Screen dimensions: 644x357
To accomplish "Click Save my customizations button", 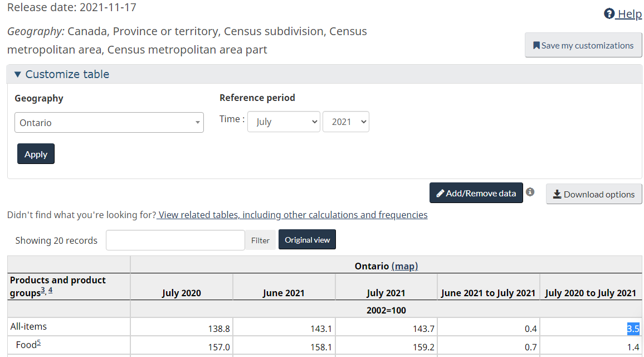I will click(583, 45).
